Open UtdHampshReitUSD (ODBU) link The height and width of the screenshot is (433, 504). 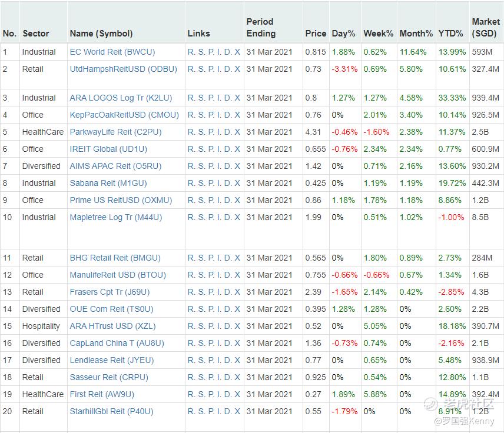[124, 69]
